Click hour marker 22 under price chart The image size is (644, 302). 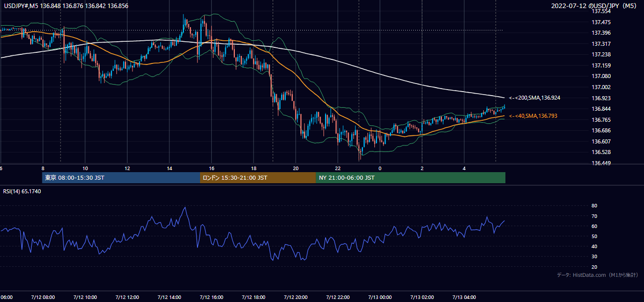[x=338, y=168]
